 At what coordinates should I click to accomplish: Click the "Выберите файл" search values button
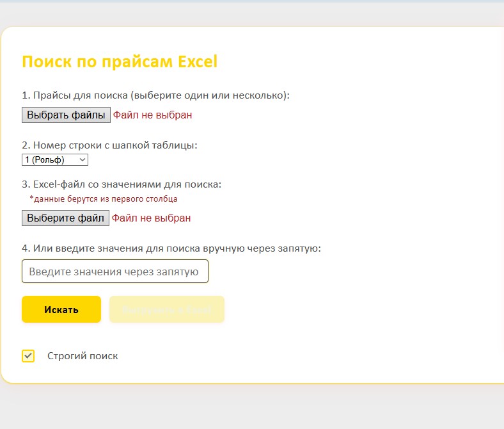point(65,218)
